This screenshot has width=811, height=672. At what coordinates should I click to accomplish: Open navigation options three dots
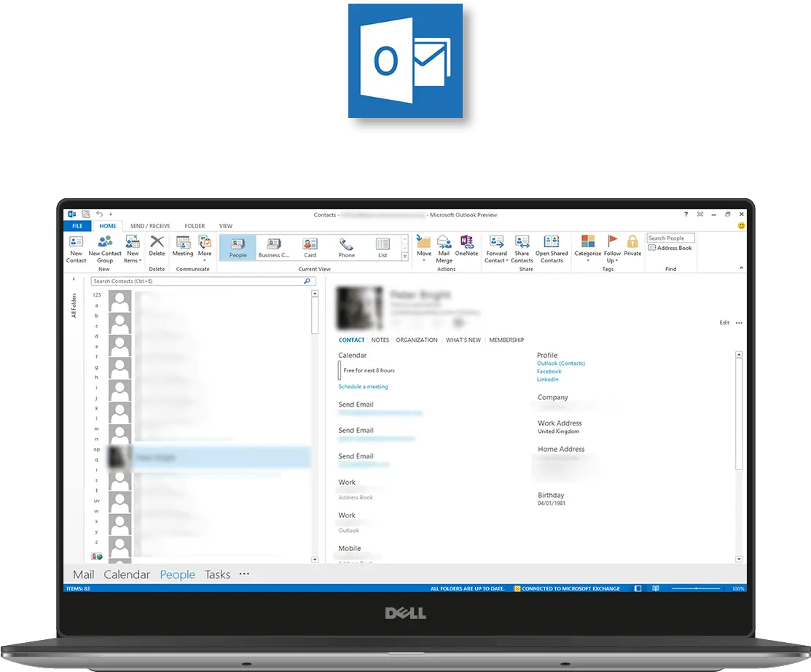click(x=244, y=574)
